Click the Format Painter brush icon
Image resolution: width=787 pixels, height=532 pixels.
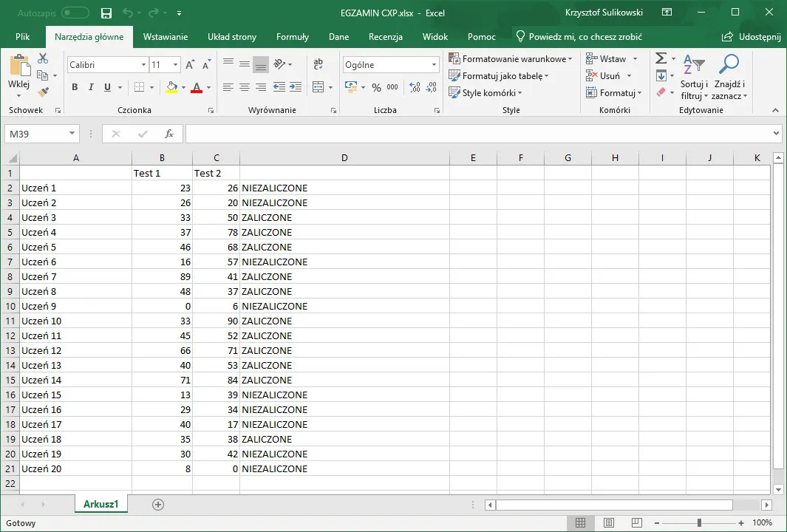[x=43, y=92]
